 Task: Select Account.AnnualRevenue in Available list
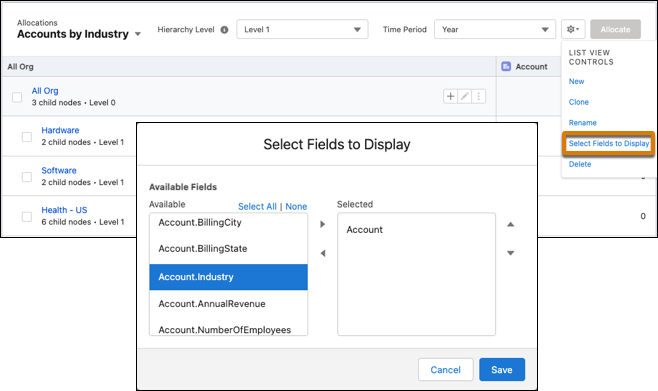pos(228,304)
